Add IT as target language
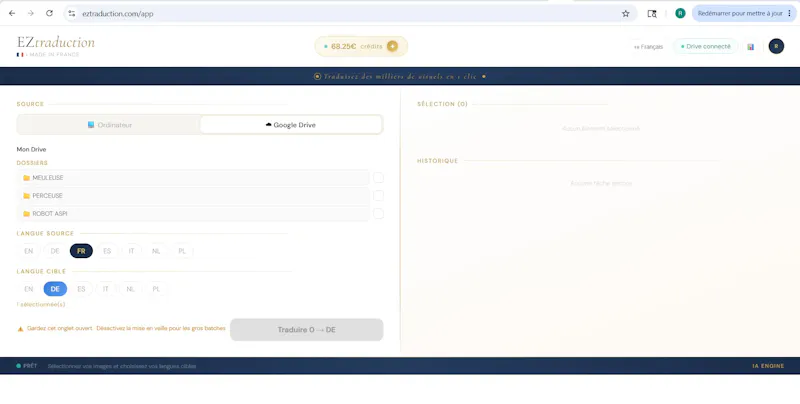The image size is (800, 404). 106,289
